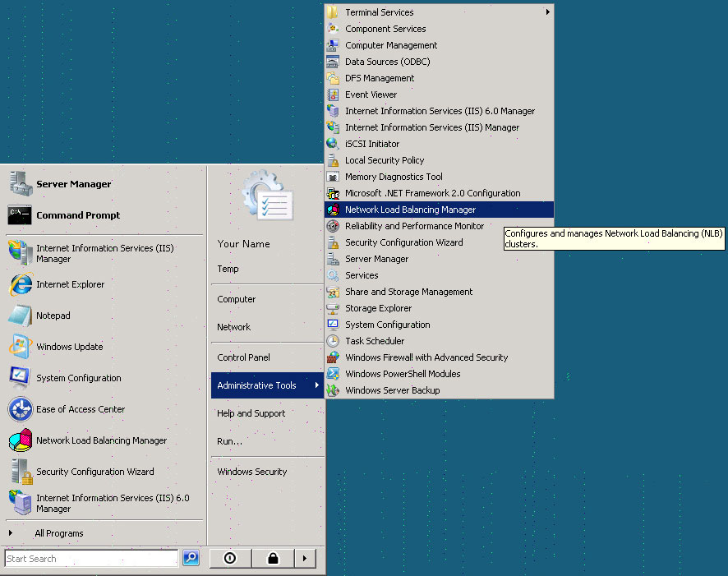Click the Windows PowerShell Modules icon
The height and width of the screenshot is (576, 728).
point(333,374)
